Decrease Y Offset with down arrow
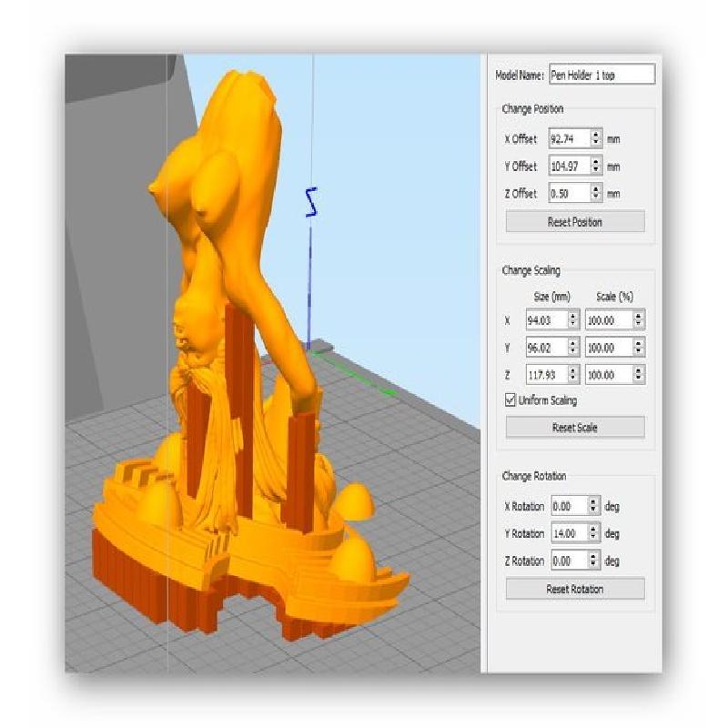 coord(596,170)
